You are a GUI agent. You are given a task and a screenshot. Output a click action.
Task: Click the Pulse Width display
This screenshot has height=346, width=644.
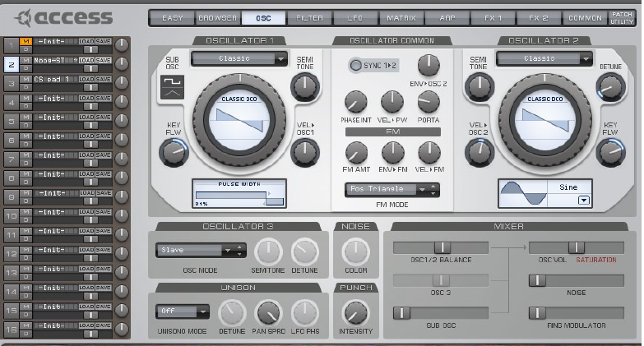(x=239, y=193)
